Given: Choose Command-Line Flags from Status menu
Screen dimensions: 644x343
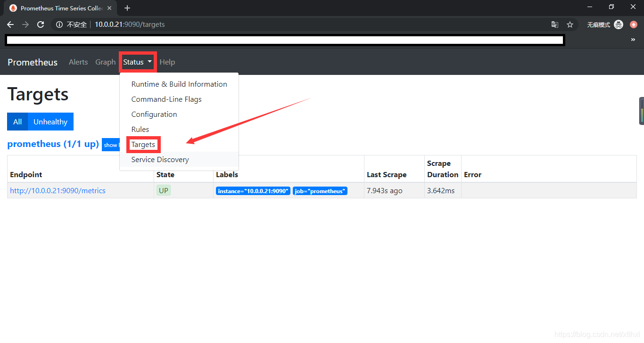Looking at the screenshot, I should pyautogui.click(x=179, y=99).
